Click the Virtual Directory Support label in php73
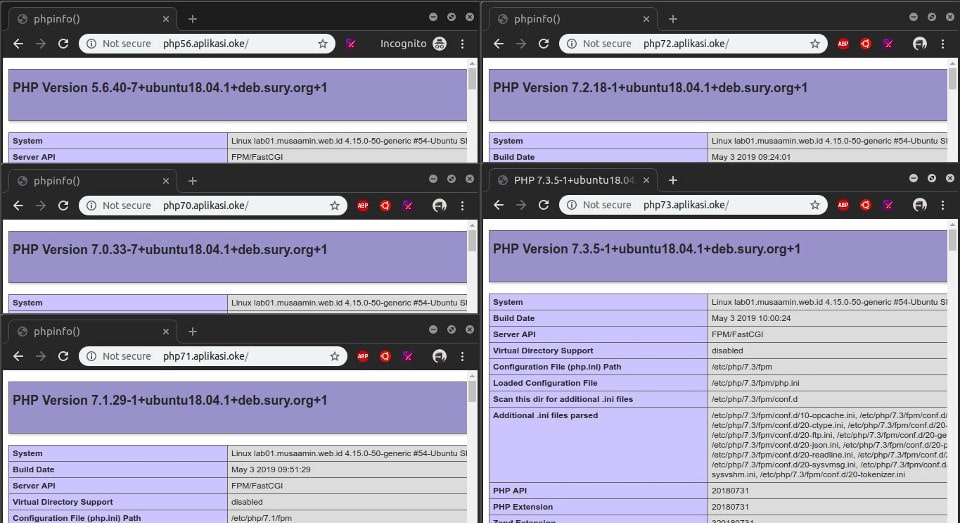The image size is (960, 523). coord(543,350)
